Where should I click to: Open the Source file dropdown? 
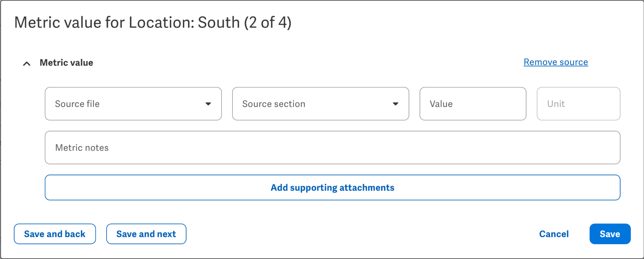click(133, 104)
